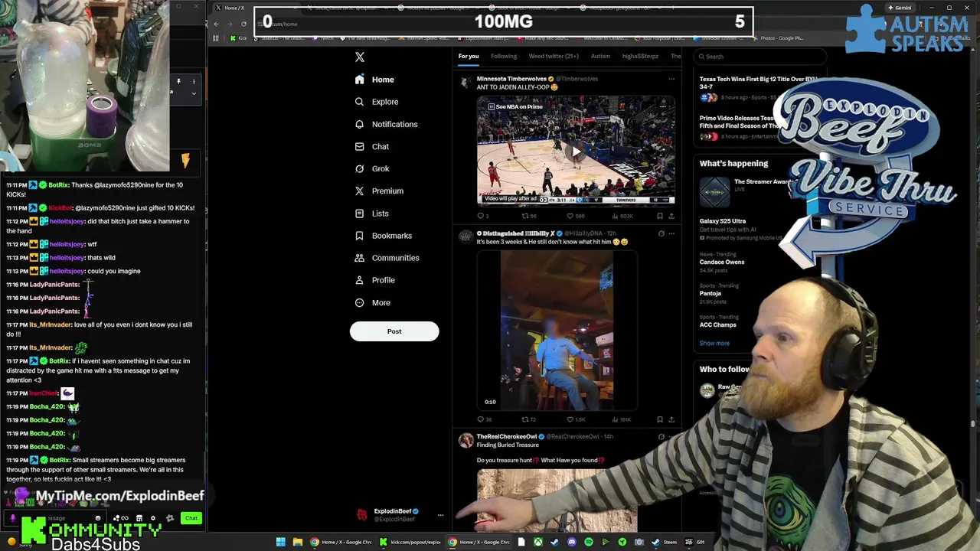Click Show more under What's happening
Image resolution: width=980 pixels, height=551 pixels.
pyautogui.click(x=714, y=343)
